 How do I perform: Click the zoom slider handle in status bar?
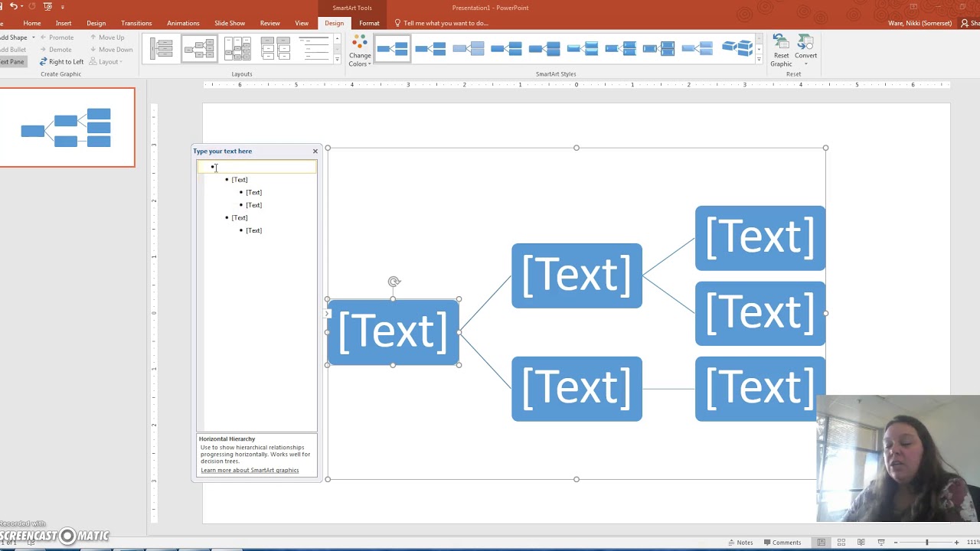pos(927,543)
